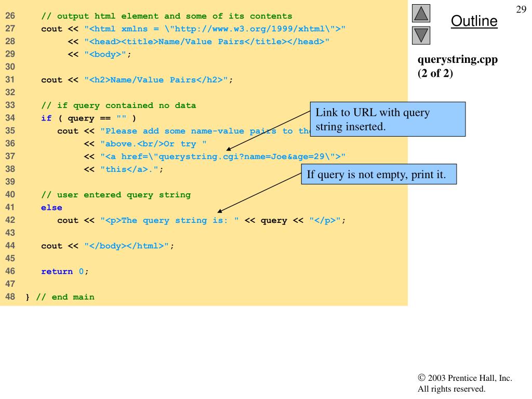This screenshot has width=532, height=399.
Task: Open the Outline link
Action: coord(474,21)
